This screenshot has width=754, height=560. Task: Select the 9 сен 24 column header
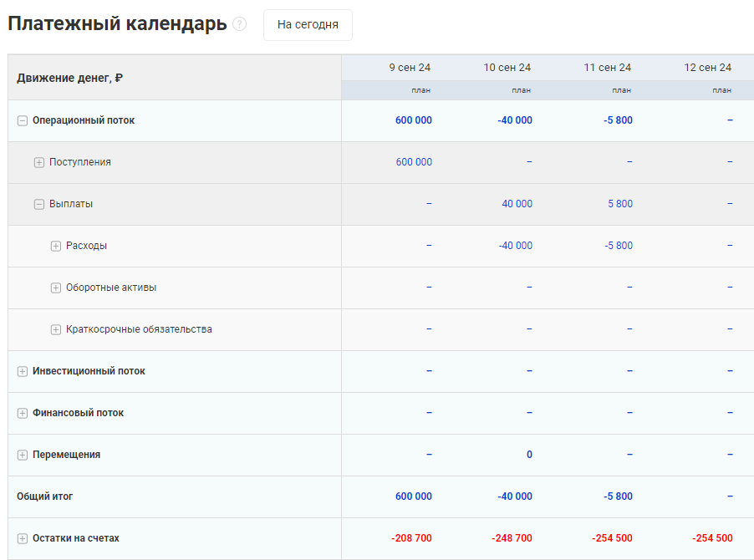pyautogui.click(x=407, y=67)
